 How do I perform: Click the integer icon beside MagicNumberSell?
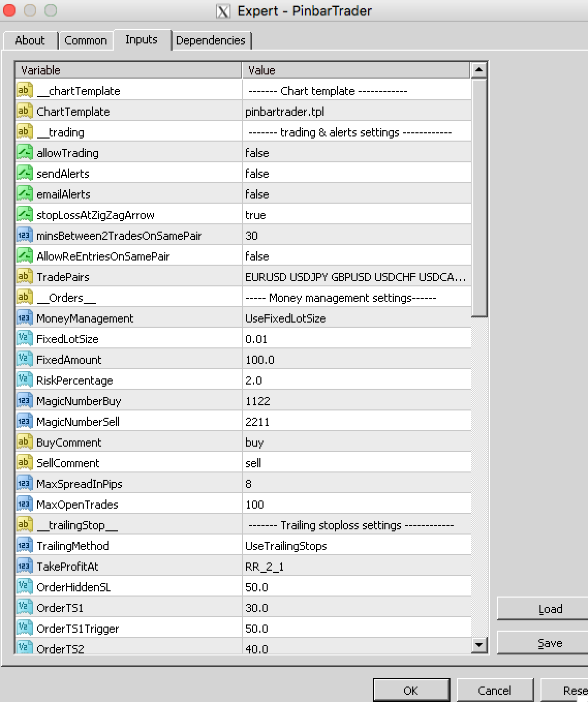coord(25,421)
